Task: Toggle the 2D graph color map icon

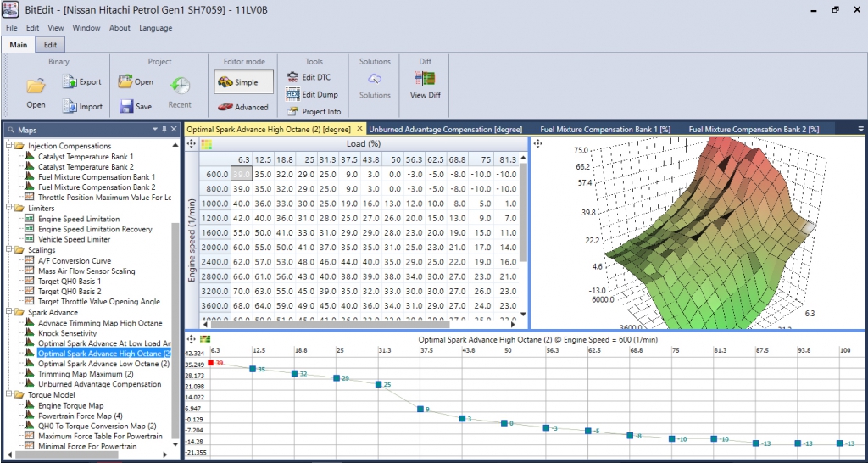Action: pyautogui.click(x=206, y=339)
